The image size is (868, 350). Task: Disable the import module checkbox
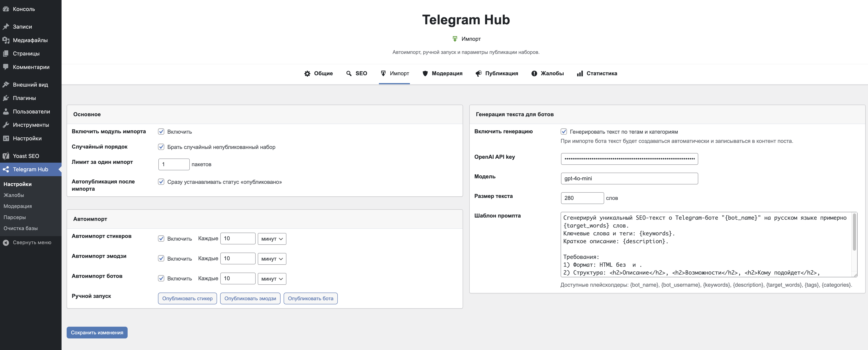coord(161,132)
